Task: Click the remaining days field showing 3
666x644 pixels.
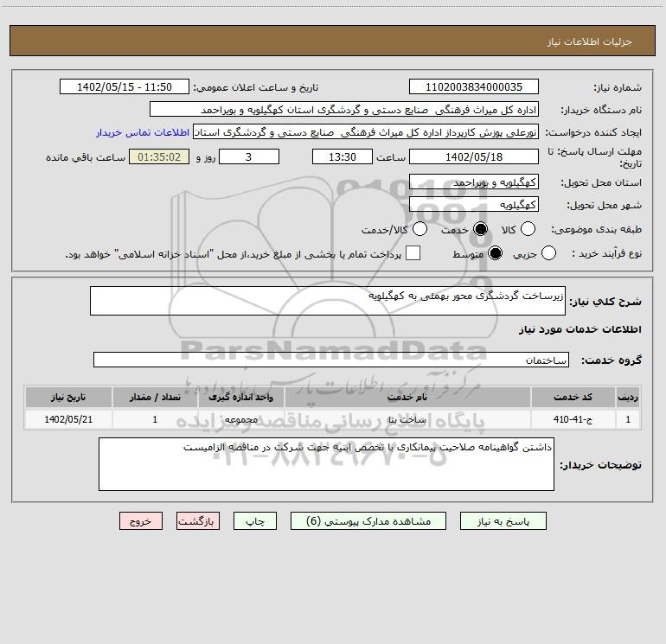Action: point(249,156)
